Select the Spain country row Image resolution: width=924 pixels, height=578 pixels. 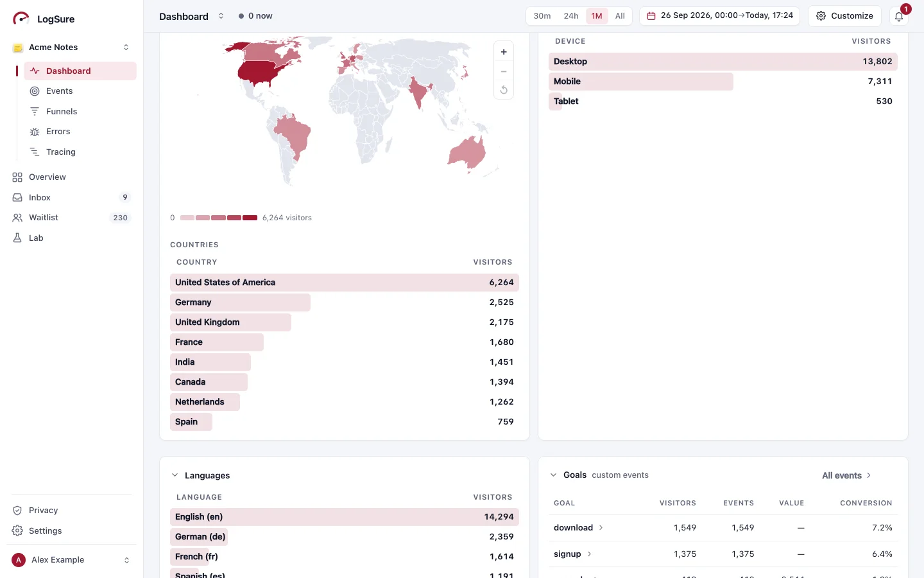pyautogui.click(x=345, y=422)
